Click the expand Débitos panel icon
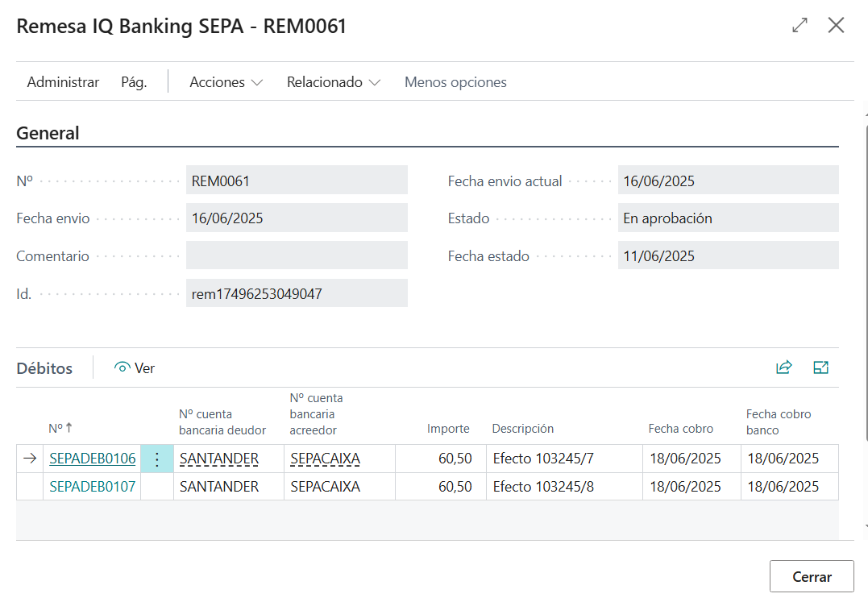868x602 pixels. (820, 367)
